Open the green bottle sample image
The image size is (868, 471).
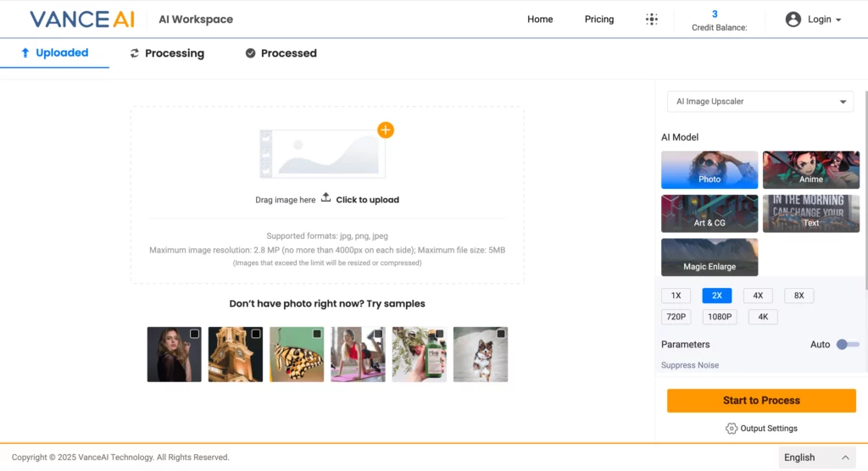[x=419, y=354]
